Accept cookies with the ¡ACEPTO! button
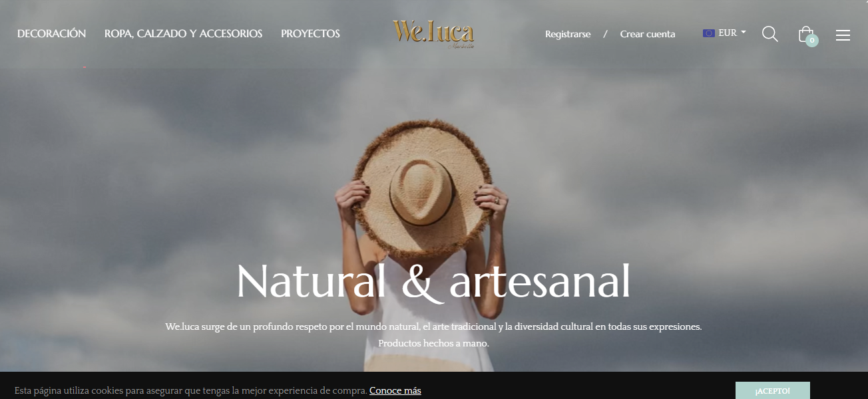The image size is (868, 399). coord(773,390)
